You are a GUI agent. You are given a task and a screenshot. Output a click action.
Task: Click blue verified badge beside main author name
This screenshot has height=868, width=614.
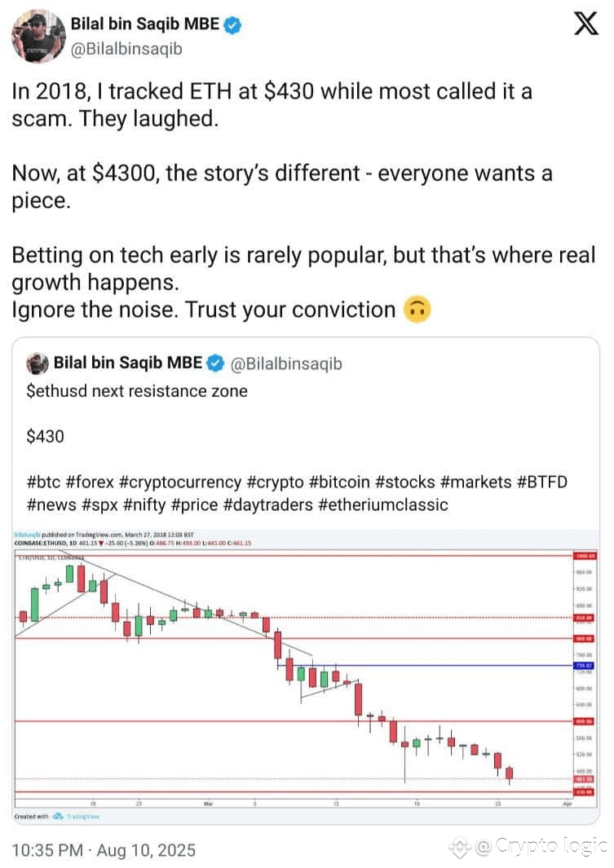[x=233, y=25]
